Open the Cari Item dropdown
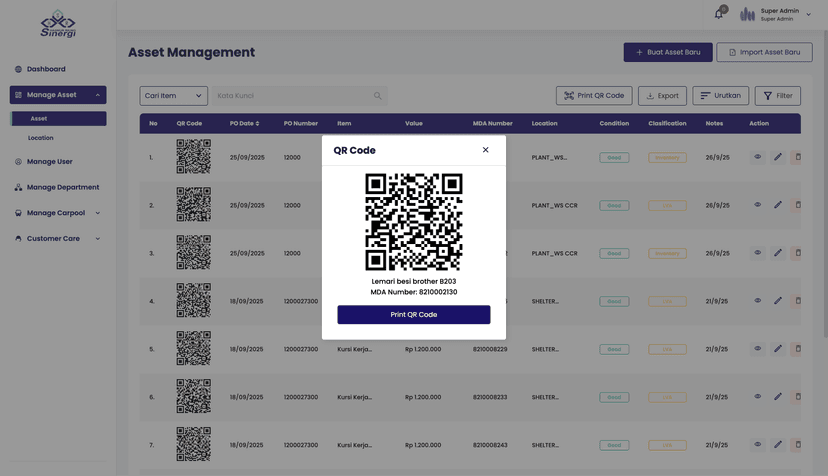Screen dimensions: 828x476 point(173,96)
